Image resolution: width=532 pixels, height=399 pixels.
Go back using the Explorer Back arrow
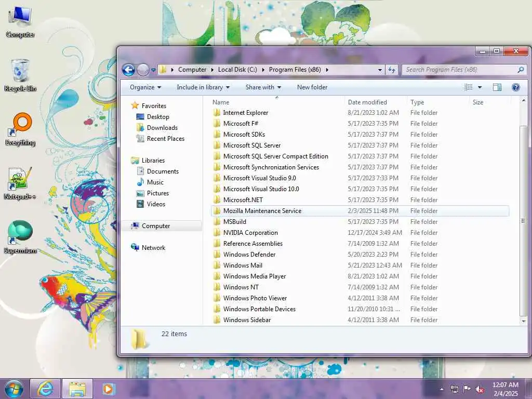pyautogui.click(x=129, y=70)
